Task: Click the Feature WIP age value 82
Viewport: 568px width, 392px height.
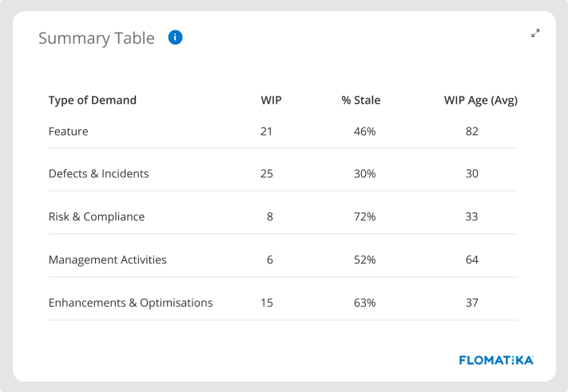Action: coord(472,131)
